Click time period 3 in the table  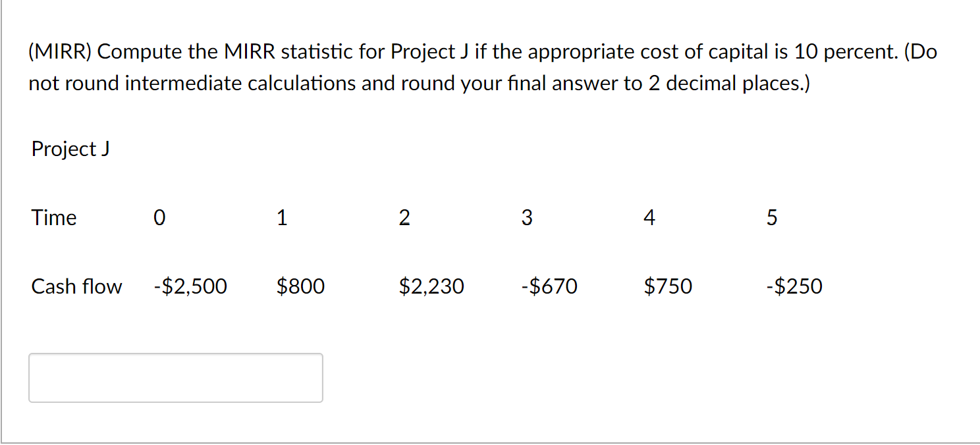[x=526, y=218]
